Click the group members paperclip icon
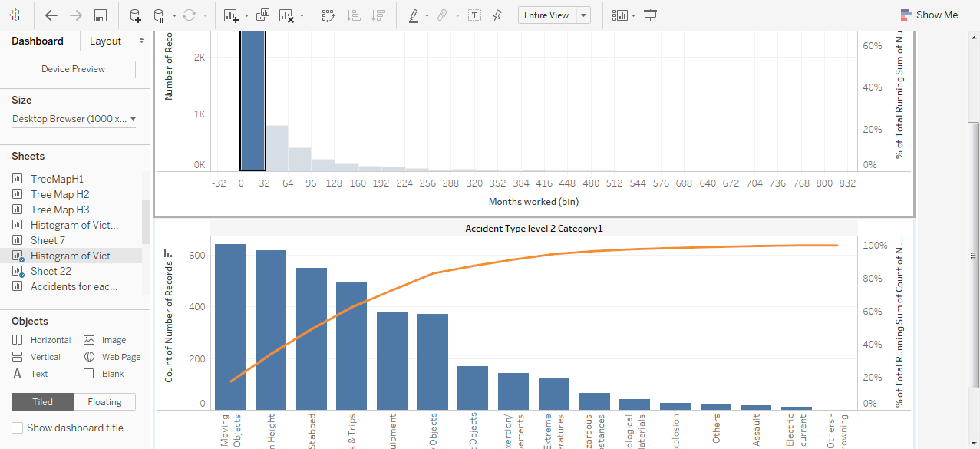The height and width of the screenshot is (449, 980). pyautogui.click(x=442, y=15)
